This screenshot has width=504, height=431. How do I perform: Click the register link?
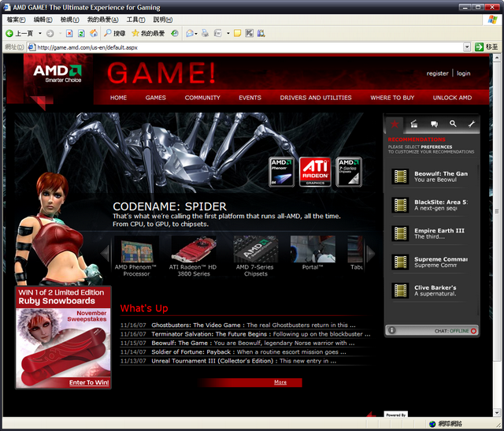(437, 73)
